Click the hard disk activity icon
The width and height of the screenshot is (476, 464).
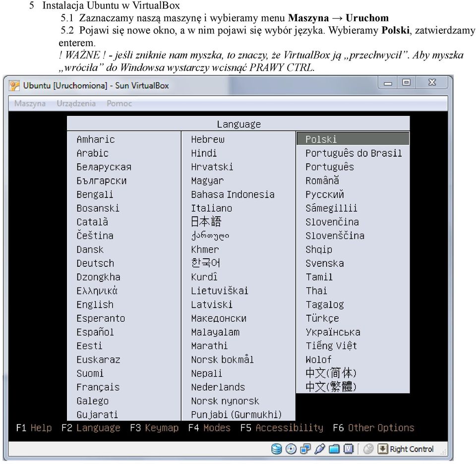pos(276,449)
